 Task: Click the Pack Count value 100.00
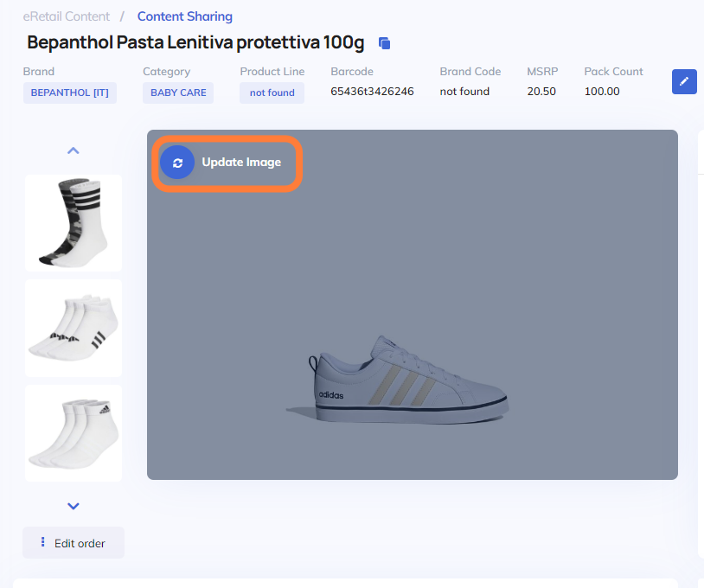click(602, 92)
